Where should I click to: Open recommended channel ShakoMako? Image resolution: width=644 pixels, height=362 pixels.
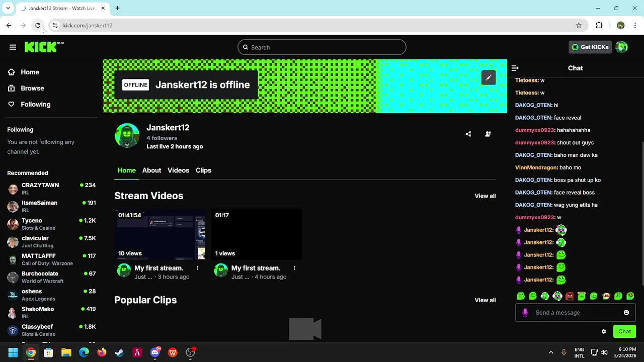pyautogui.click(x=51, y=312)
